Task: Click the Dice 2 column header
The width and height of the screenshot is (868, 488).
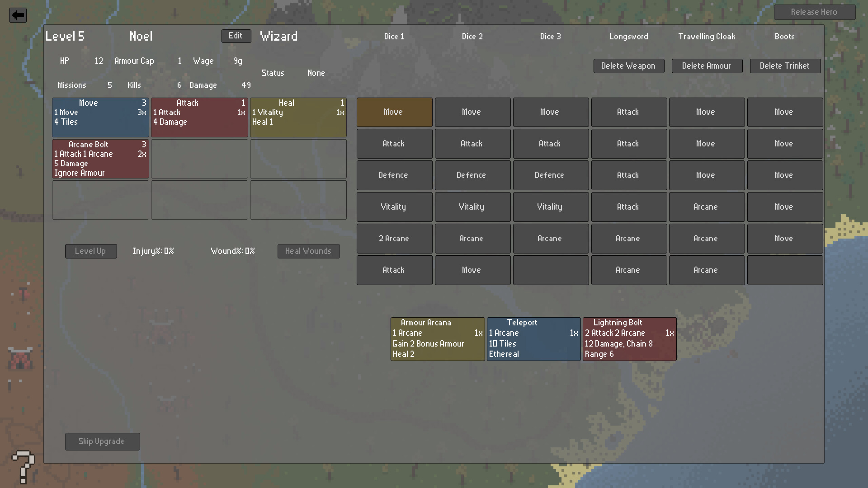Action: click(472, 37)
